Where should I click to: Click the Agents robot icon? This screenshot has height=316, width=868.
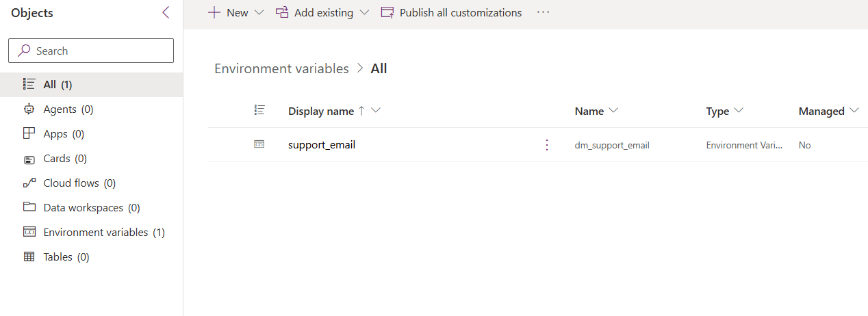29,109
